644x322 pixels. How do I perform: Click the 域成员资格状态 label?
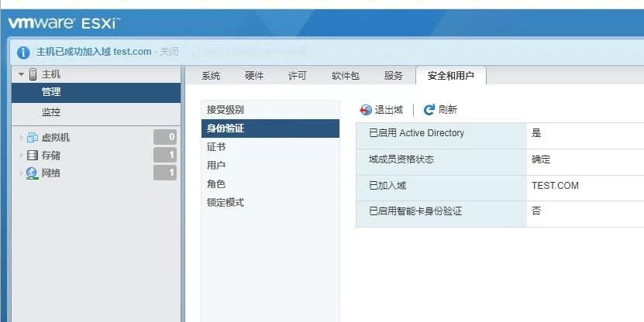[x=401, y=159]
